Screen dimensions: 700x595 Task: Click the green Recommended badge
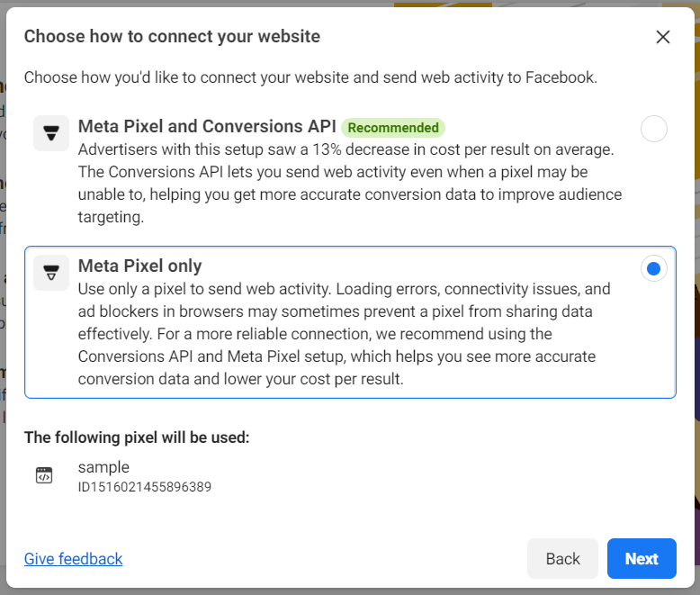(393, 128)
